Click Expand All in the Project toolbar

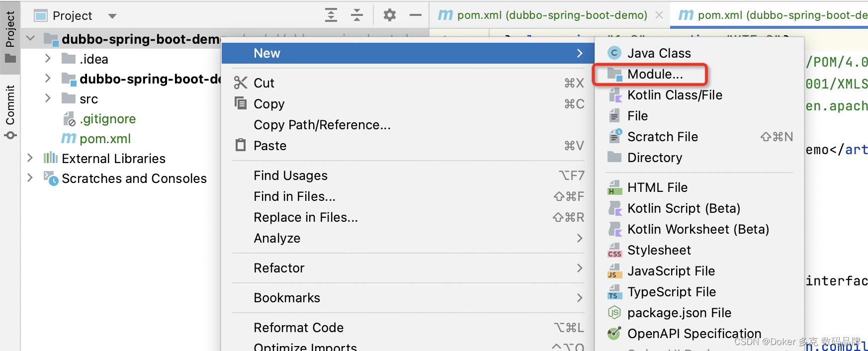point(331,15)
